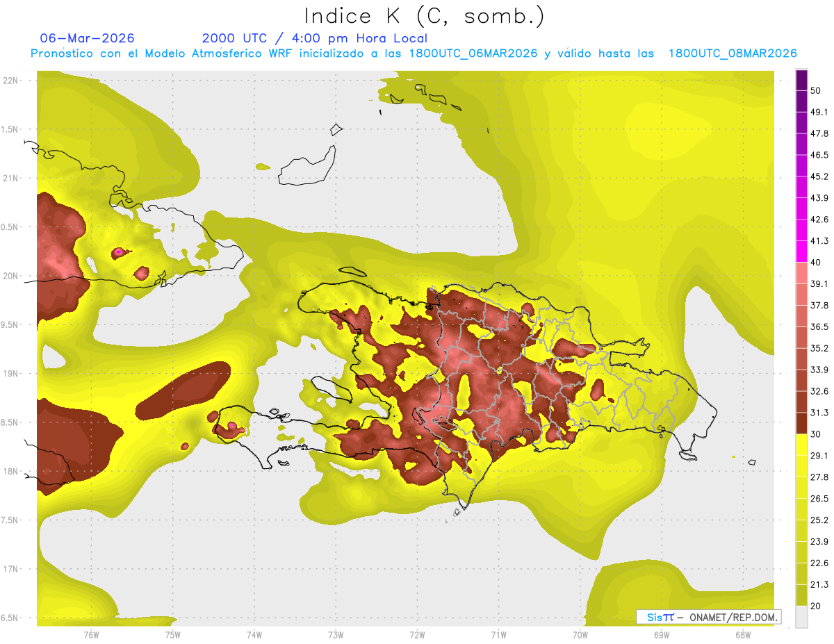Click the colorbar label "20"
This screenshot has height=644, width=834.
[816, 606]
